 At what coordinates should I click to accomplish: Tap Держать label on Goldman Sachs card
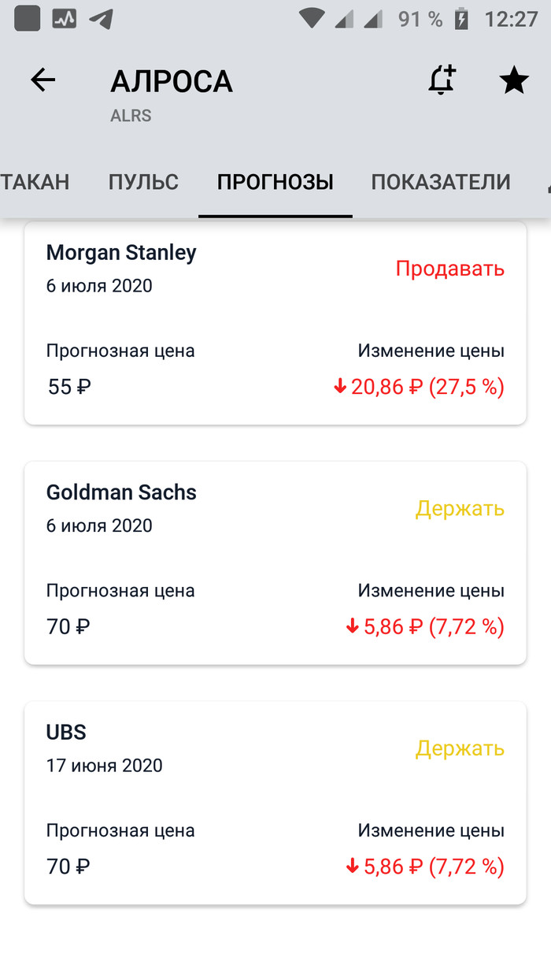pos(460,509)
